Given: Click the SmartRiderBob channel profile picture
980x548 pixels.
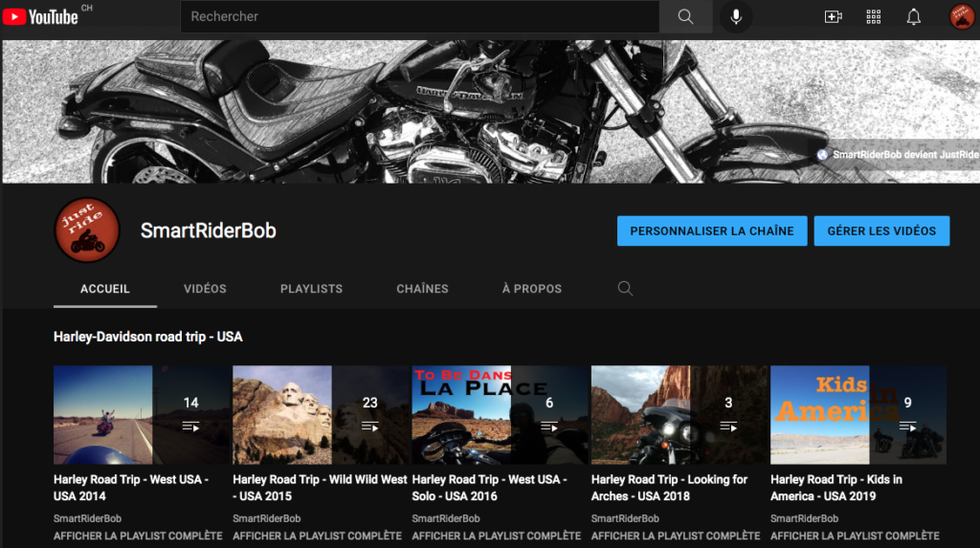Looking at the screenshot, I should point(87,230).
